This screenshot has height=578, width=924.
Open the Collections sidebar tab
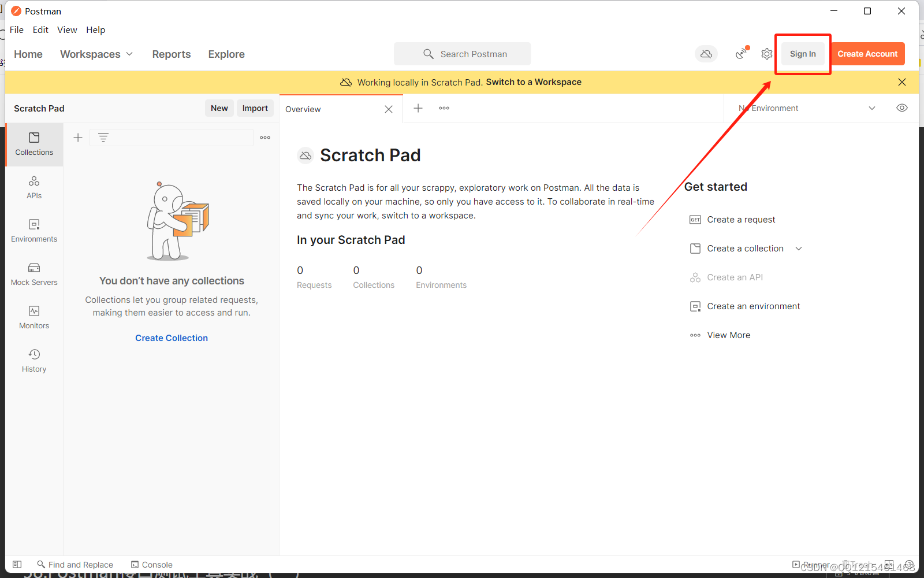(x=34, y=144)
